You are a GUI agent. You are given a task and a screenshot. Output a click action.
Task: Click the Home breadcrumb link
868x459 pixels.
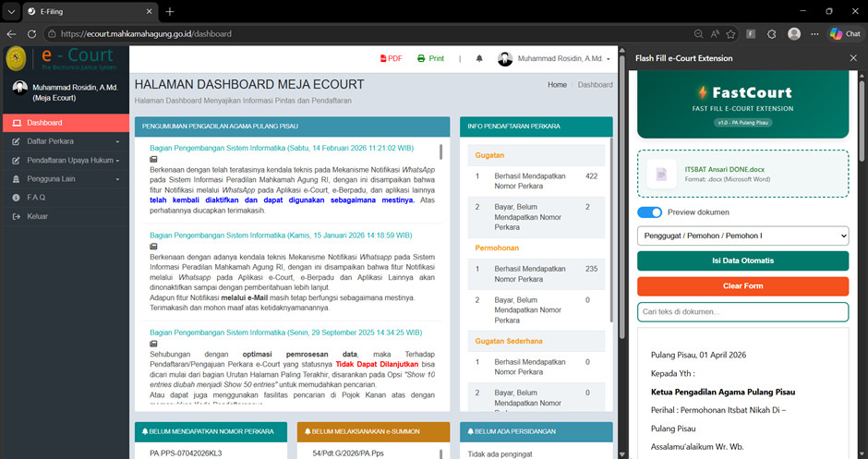tap(557, 85)
